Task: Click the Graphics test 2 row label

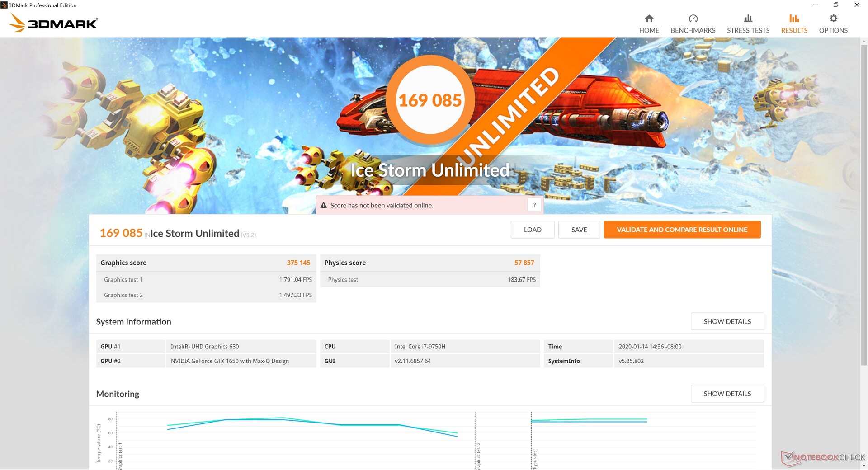Action: tap(123, 295)
